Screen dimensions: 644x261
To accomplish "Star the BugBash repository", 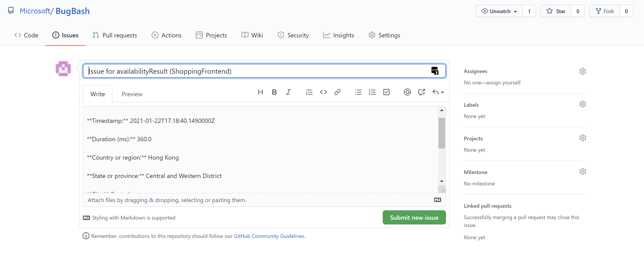I will pos(556,11).
